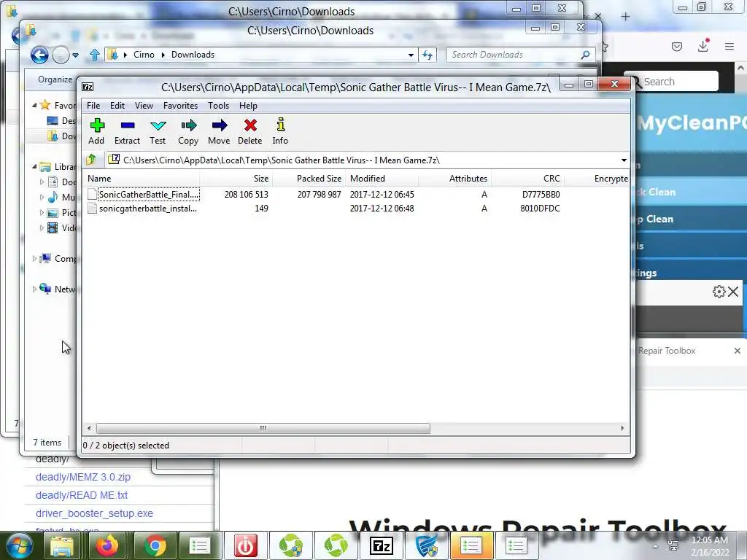The width and height of the screenshot is (747, 560).
Task: Select the SonicGatherBattle_Final file row
Action: coord(355,194)
